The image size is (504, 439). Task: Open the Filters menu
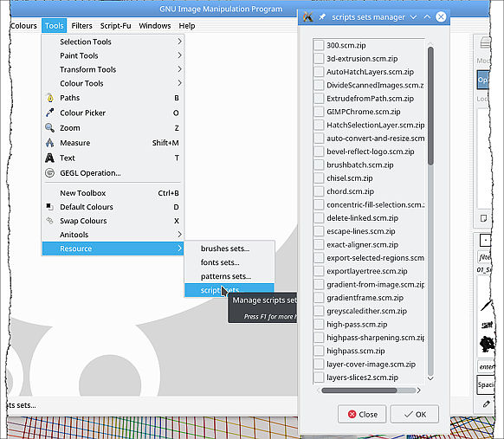click(81, 26)
